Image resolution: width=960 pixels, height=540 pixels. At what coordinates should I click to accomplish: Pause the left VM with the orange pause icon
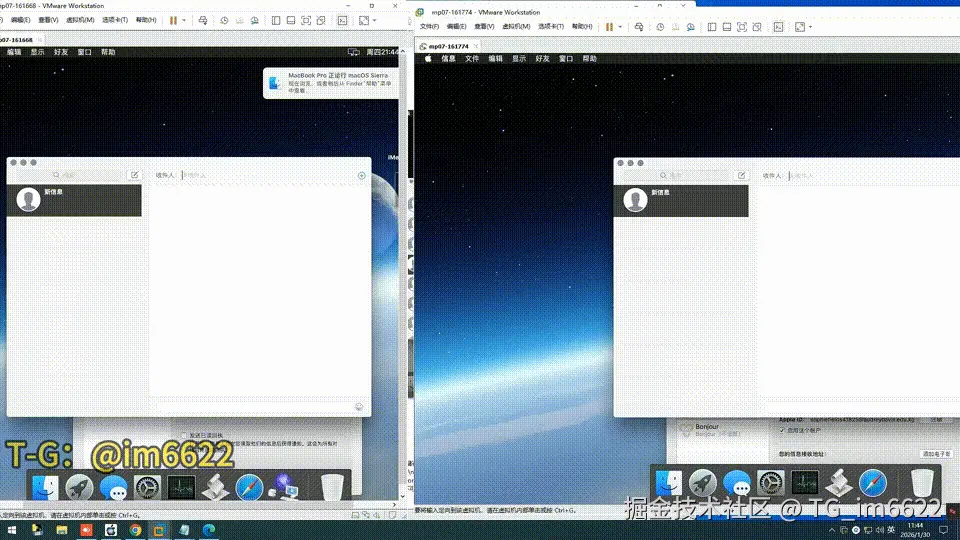coord(173,20)
